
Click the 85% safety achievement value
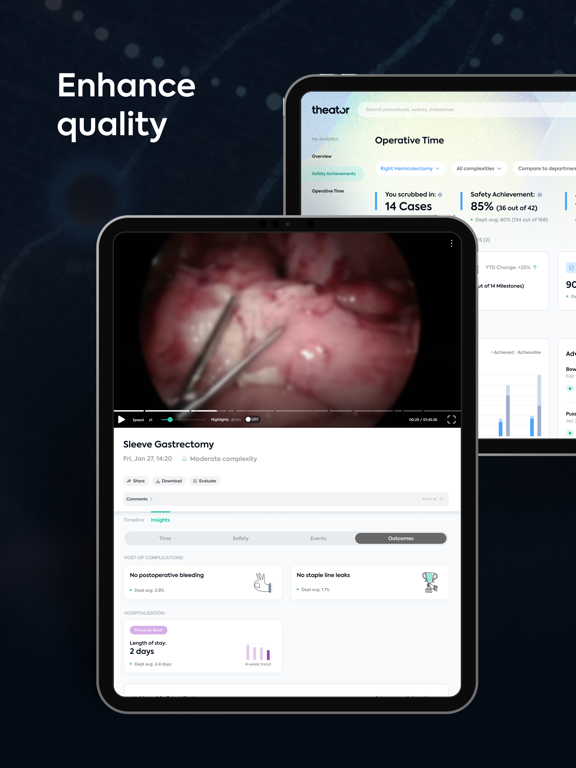coord(482,207)
